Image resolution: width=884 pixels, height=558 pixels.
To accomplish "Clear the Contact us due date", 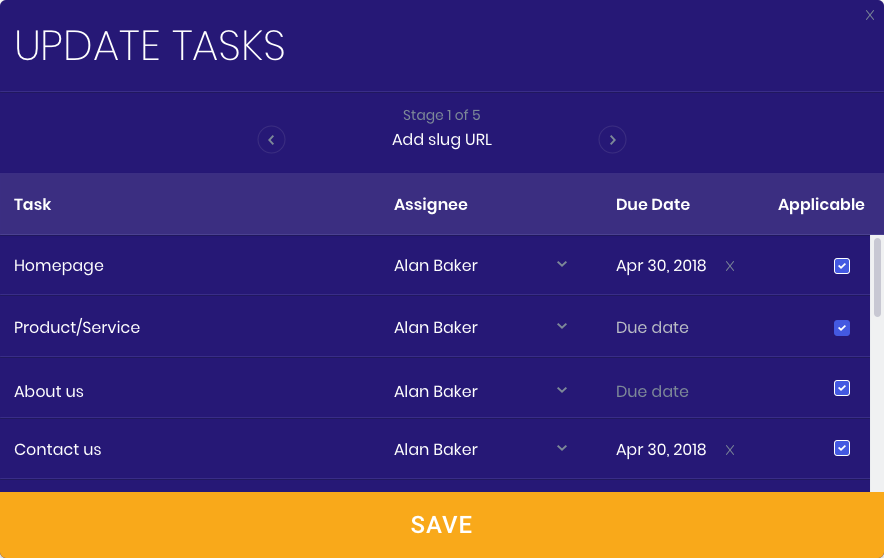I will point(730,450).
